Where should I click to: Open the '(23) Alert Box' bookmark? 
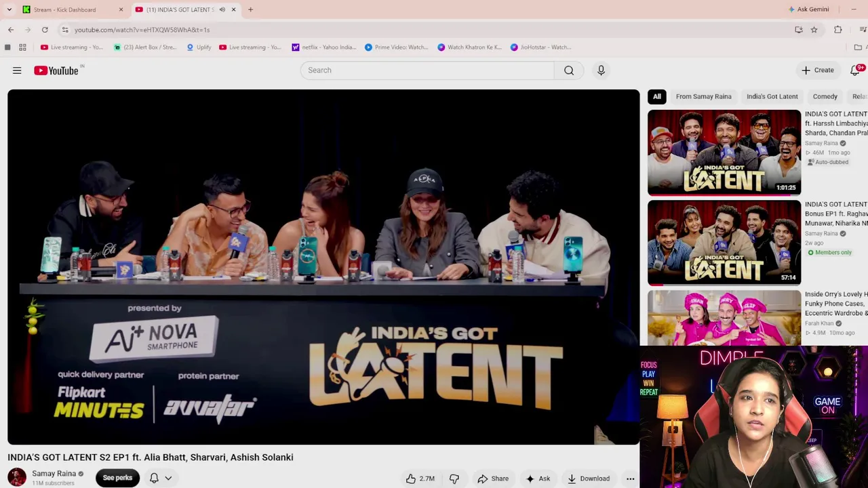(x=144, y=47)
